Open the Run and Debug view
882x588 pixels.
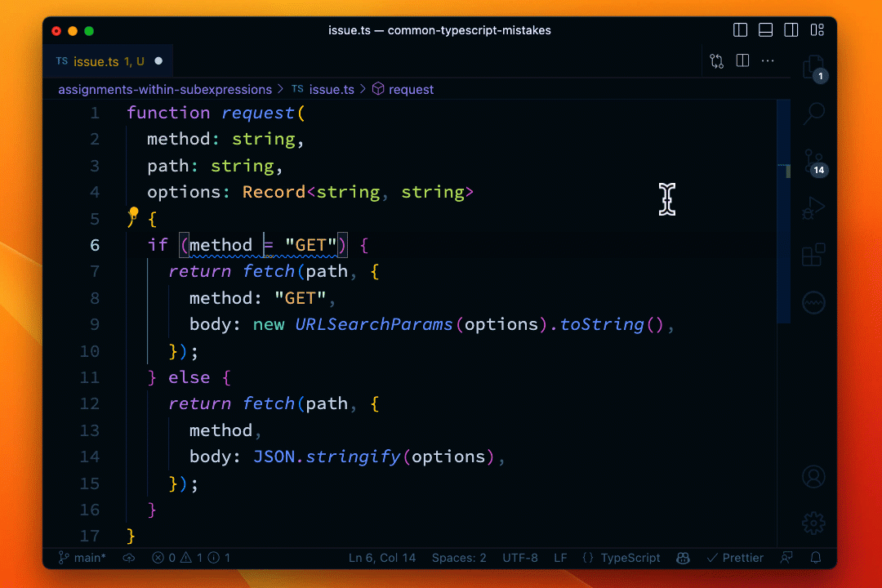tap(813, 208)
